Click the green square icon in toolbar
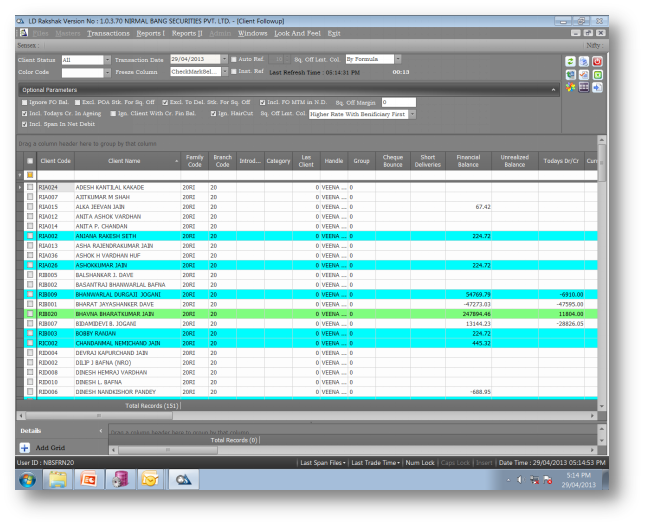The image size is (646, 527). [598, 74]
